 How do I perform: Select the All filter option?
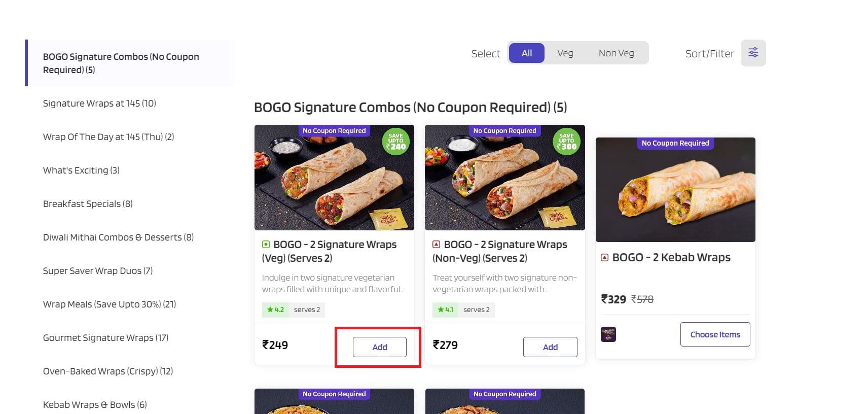click(526, 53)
